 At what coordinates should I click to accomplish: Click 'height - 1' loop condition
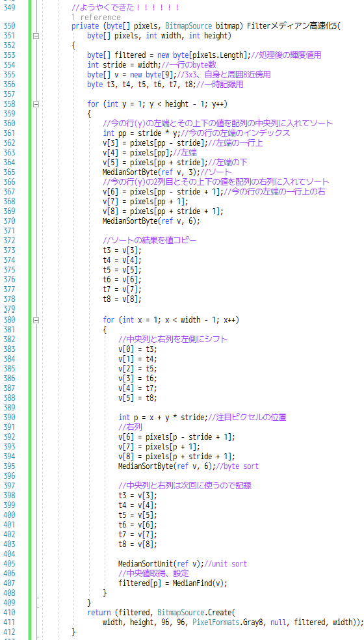click(x=184, y=103)
